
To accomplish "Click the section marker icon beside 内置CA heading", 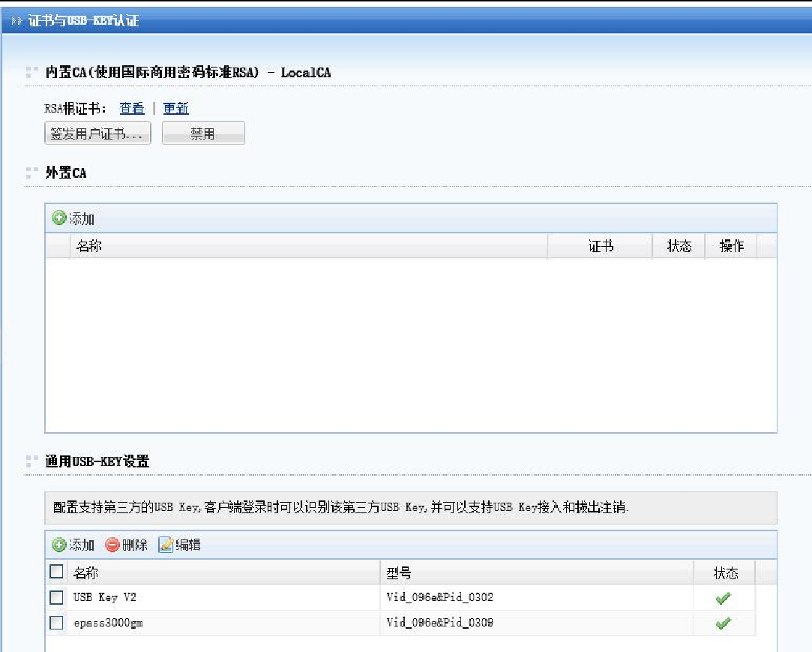I will 30,71.
